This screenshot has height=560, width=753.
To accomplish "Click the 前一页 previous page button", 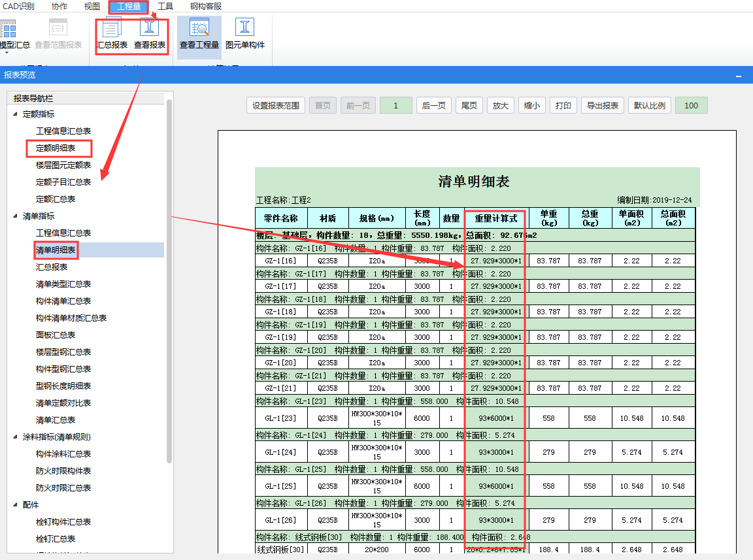I will point(358,106).
